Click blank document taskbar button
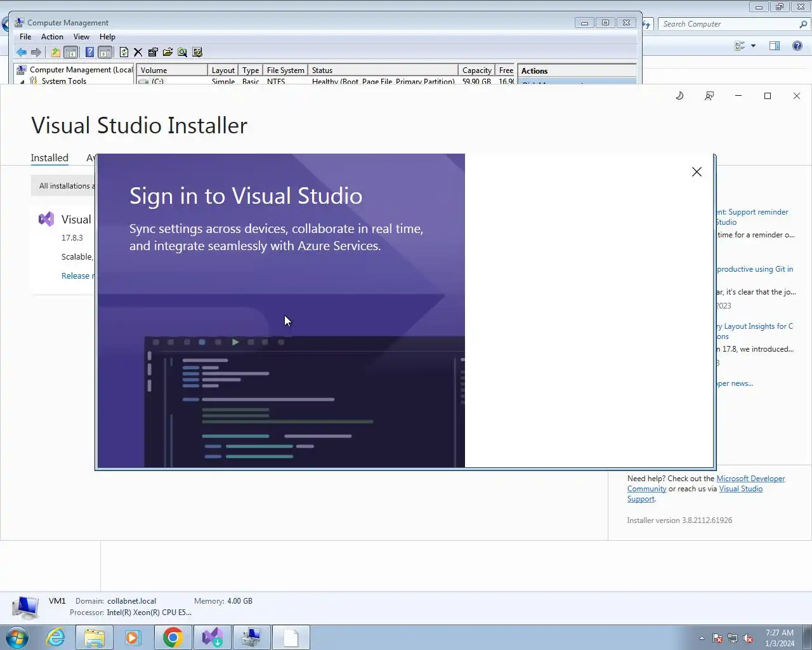The height and width of the screenshot is (650, 812). [291, 637]
